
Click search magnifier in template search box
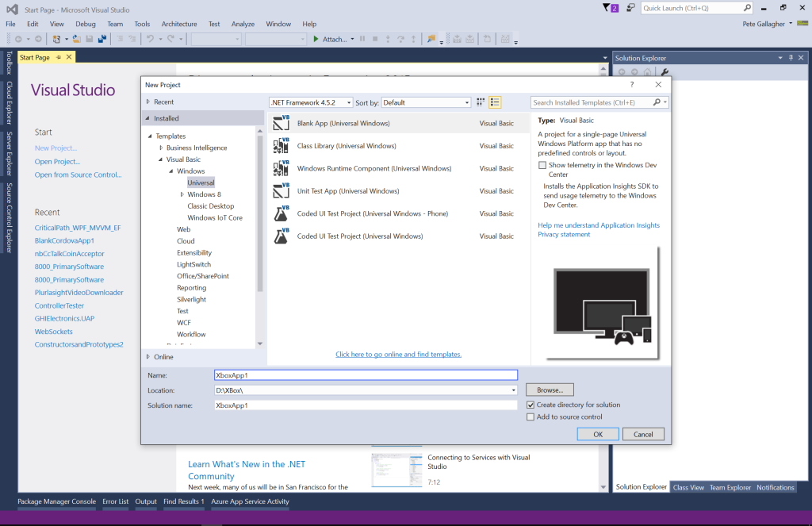[657, 102]
